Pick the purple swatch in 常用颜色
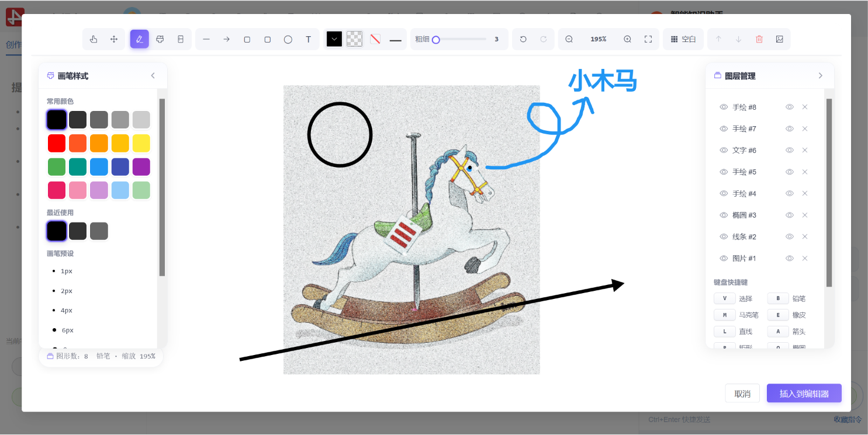The width and height of the screenshot is (868, 435). point(141,166)
